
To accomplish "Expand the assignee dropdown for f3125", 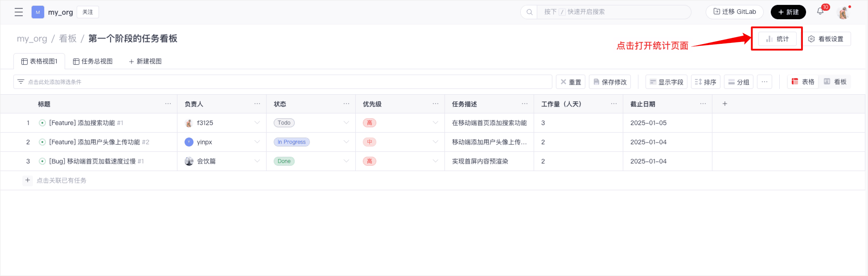I will pos(257,123).
